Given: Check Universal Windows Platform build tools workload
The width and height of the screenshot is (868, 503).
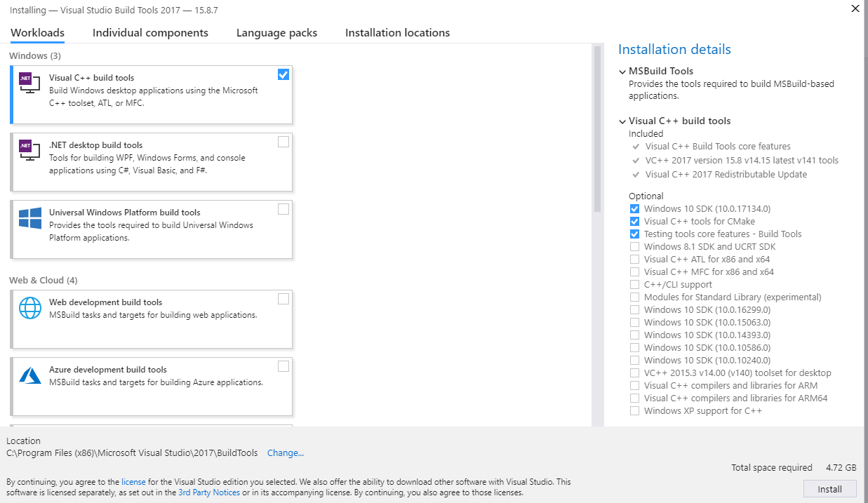Looking at the screenshot, I should coord(283,209).
